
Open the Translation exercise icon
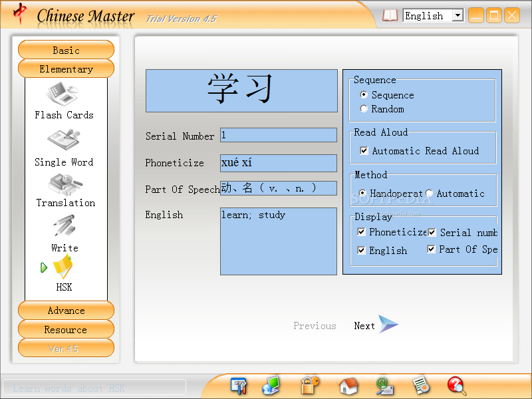65,185
